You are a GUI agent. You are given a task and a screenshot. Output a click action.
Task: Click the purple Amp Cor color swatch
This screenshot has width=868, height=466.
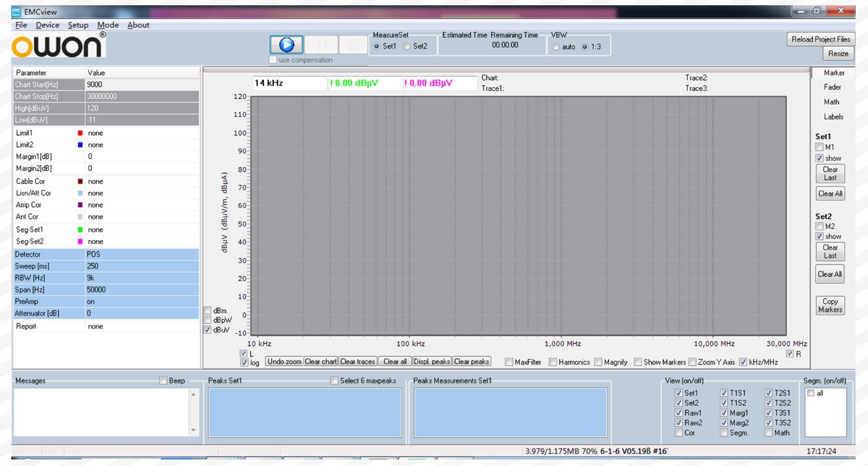coord(81,205)
